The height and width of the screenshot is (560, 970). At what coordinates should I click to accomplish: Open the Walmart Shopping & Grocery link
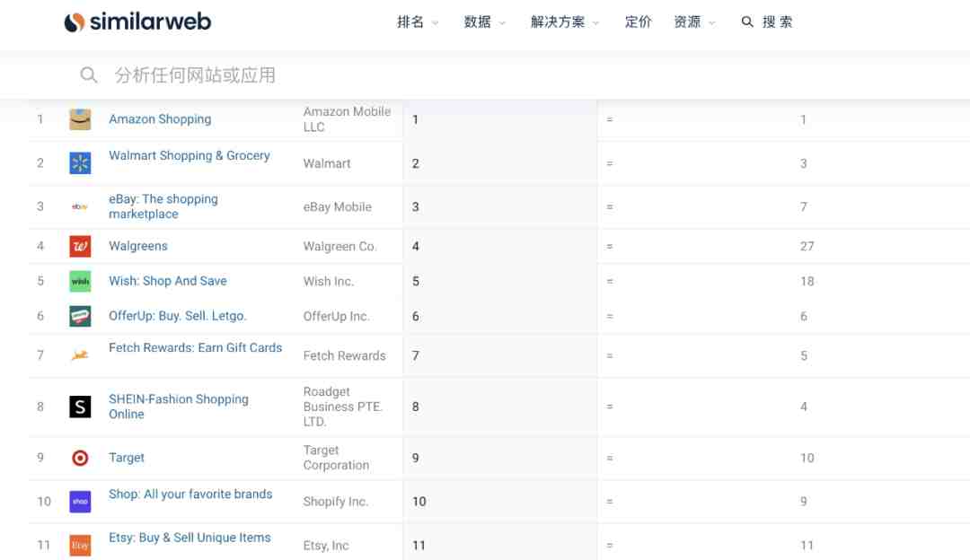click(190, 156)
